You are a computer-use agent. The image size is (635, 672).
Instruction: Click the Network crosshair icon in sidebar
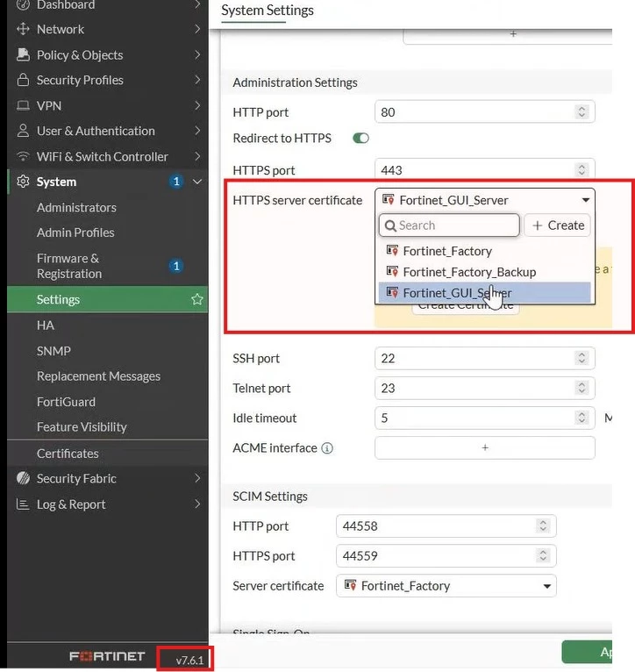tap(23, 29)
